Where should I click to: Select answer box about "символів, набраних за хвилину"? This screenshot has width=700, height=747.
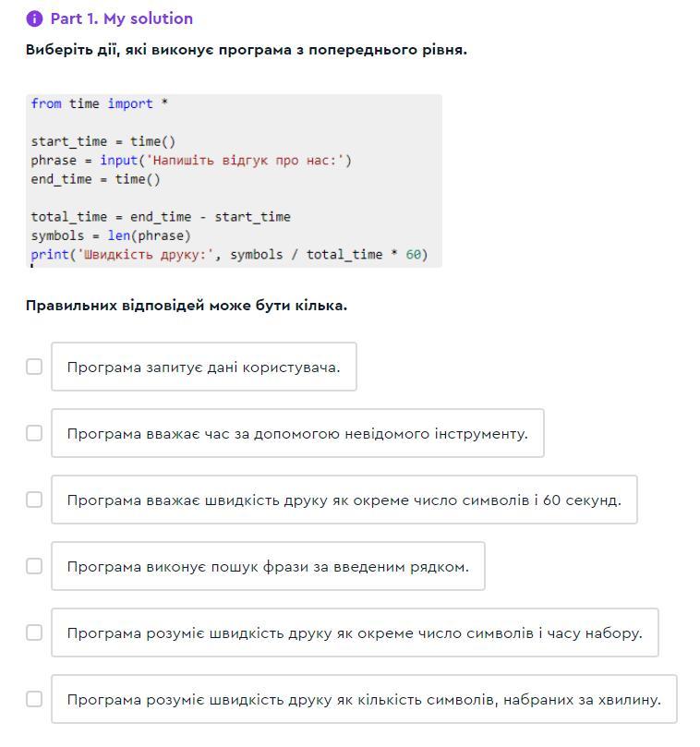[364, 699]
